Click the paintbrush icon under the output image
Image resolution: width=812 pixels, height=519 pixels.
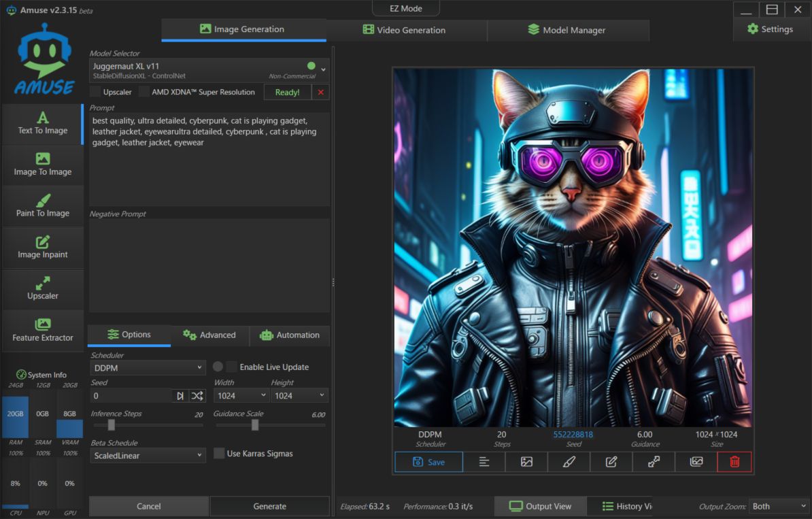tap(569, 462)
